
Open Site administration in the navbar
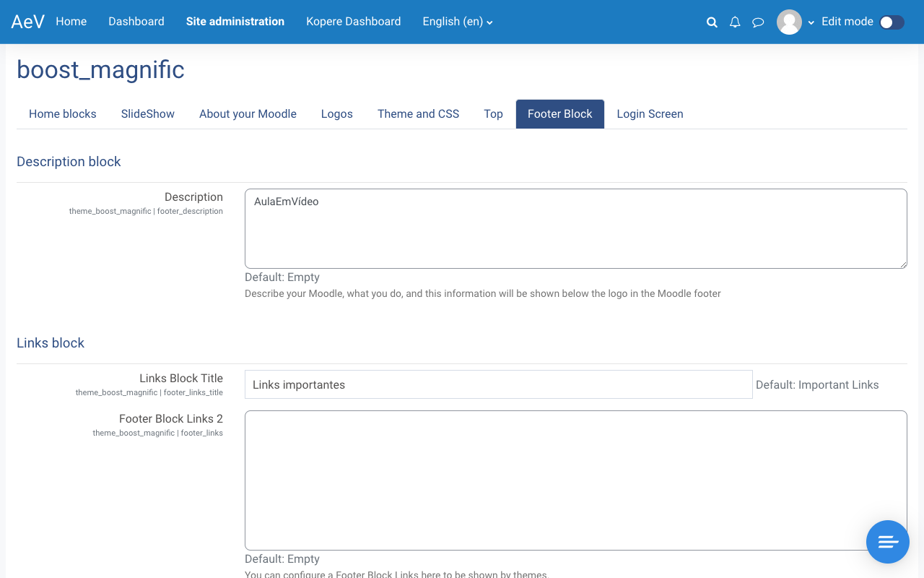[235, 22]
